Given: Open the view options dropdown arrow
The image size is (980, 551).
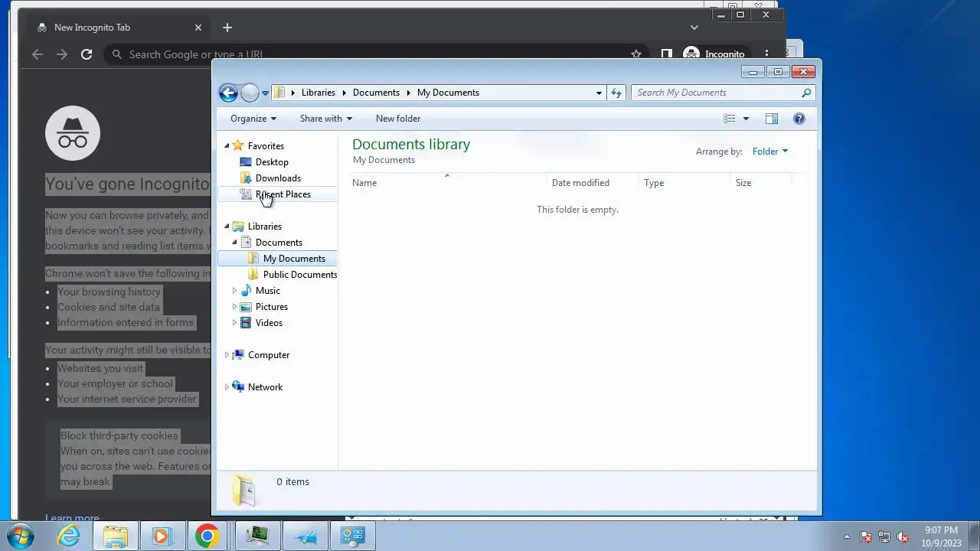Looking at the screenshot, I should tap(746, 119).
